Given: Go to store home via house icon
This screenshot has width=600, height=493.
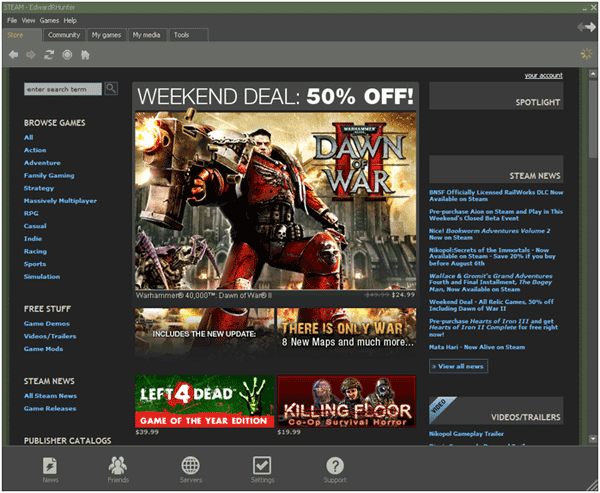Looking at the screenshot, I should coord(85,55).
